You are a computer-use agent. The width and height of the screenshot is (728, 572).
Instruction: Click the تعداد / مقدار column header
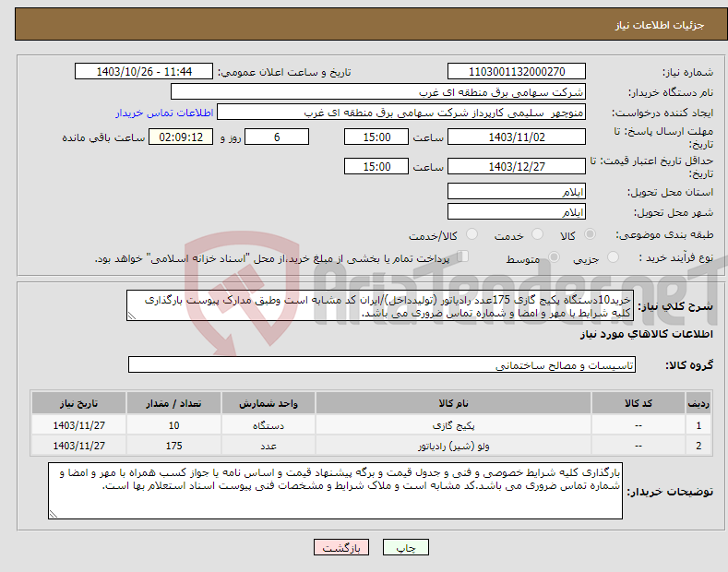(173, 403)
